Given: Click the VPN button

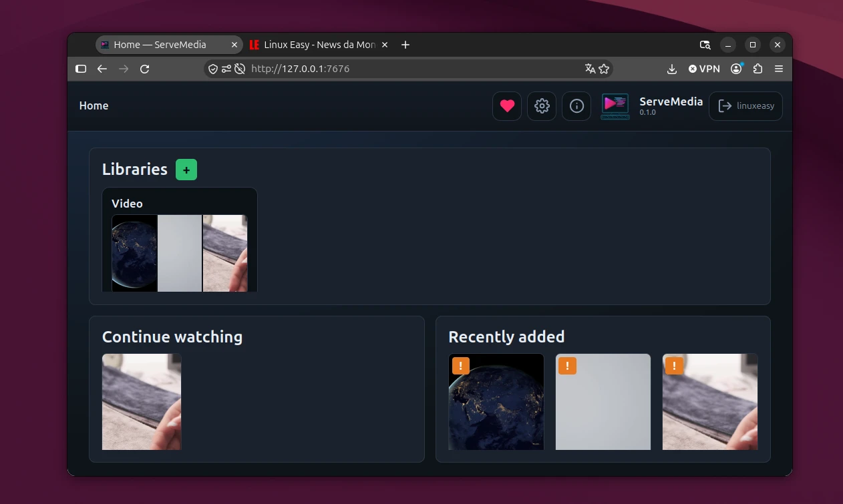Looking at the screenshot, I should point(704,69).
